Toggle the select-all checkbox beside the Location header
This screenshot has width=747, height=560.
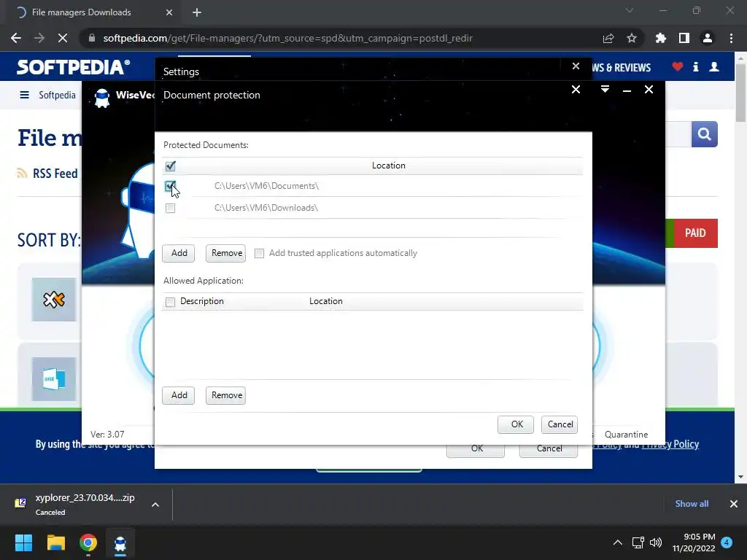click(170, 166)
